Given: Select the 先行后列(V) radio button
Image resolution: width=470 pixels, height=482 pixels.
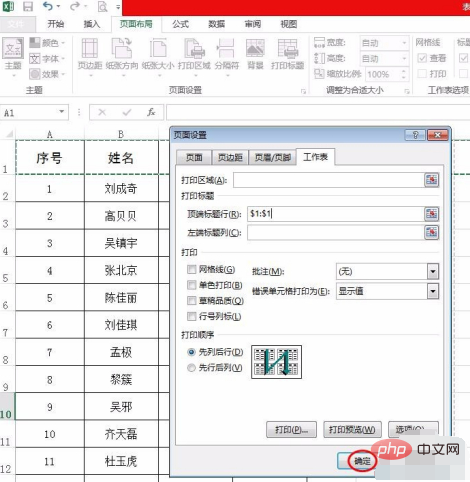Looking at the screenshot, I should tap(191, 368).
